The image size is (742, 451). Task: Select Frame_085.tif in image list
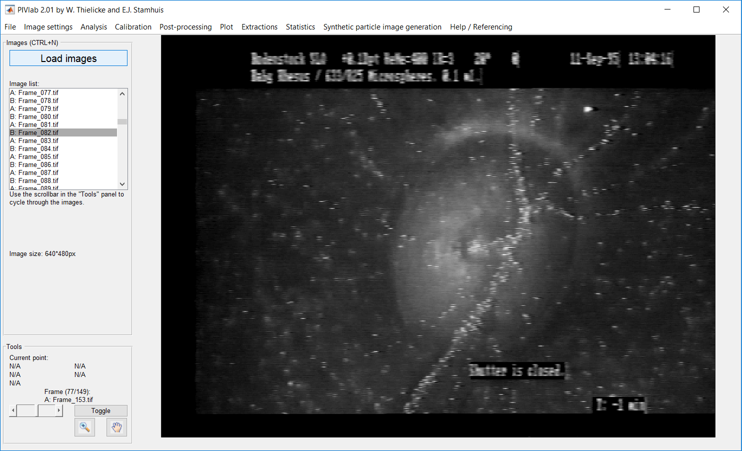click(38, 157)
